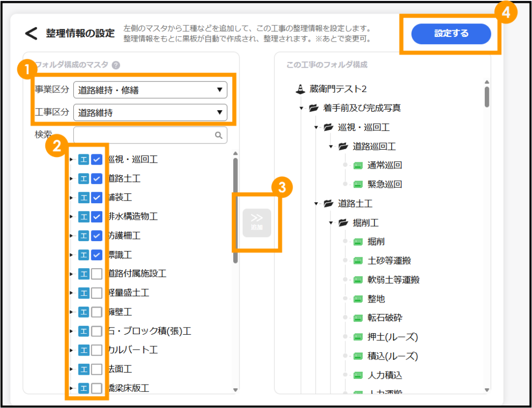The height and width of the screenshot is (408, 532).
Task: Select the 人力積込 tree label
Action: [x=385, y=375]
